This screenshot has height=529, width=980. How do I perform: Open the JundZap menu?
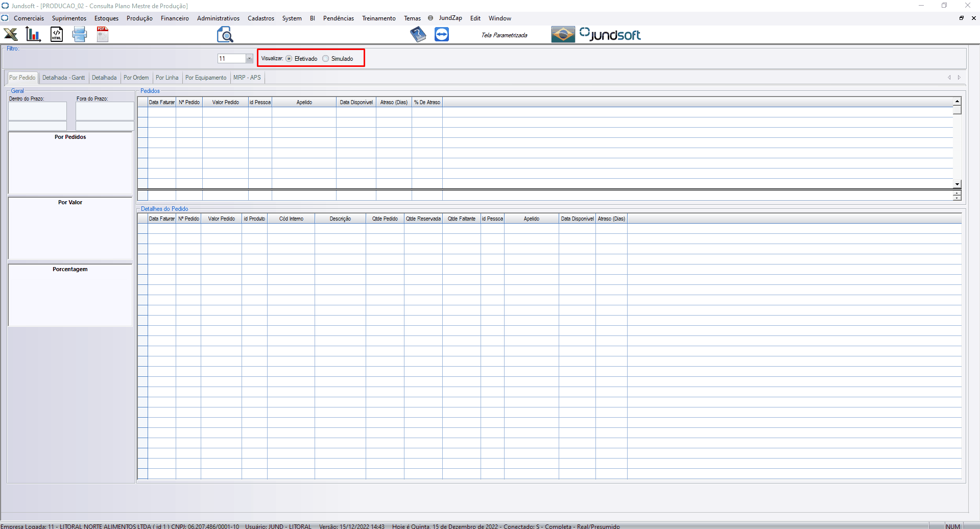450,18
